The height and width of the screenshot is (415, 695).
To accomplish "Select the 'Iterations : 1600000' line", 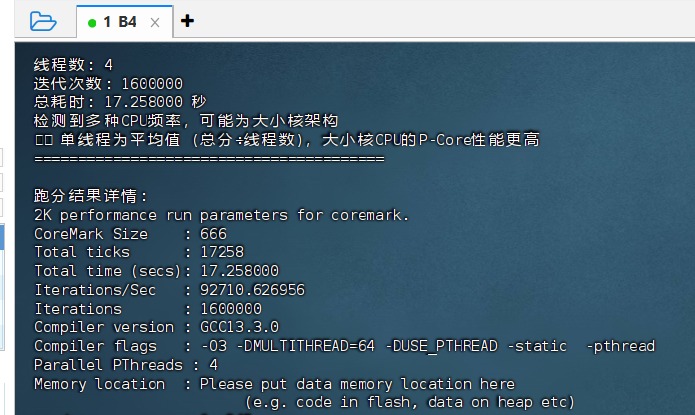I will tap(148, 309).
